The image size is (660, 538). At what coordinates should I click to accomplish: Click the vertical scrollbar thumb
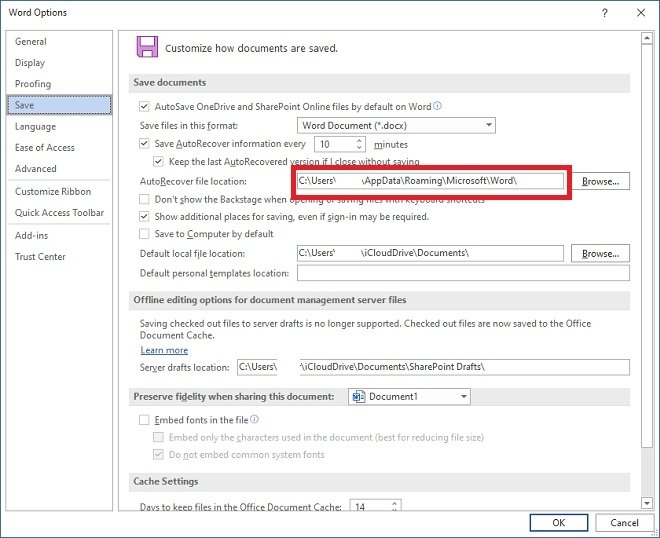click(647, 247)
